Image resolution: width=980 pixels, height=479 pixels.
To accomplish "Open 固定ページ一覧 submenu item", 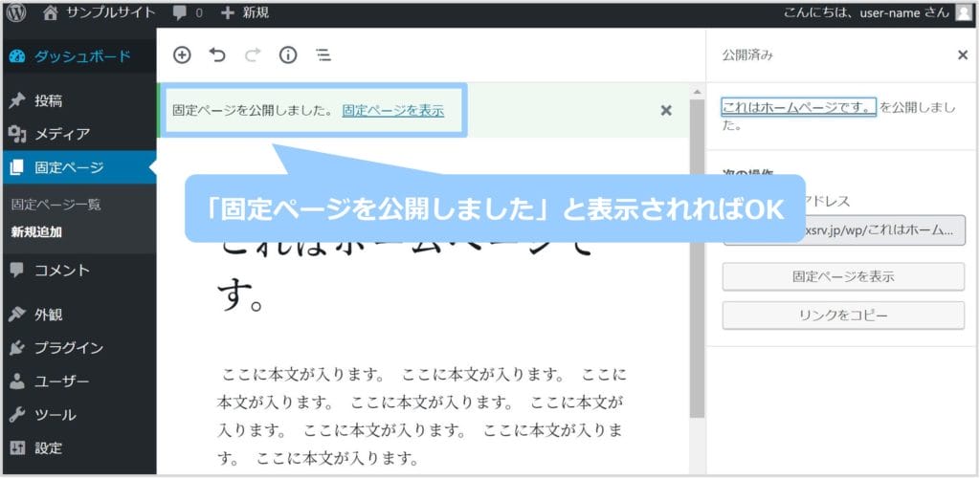I will coord(56,205).
